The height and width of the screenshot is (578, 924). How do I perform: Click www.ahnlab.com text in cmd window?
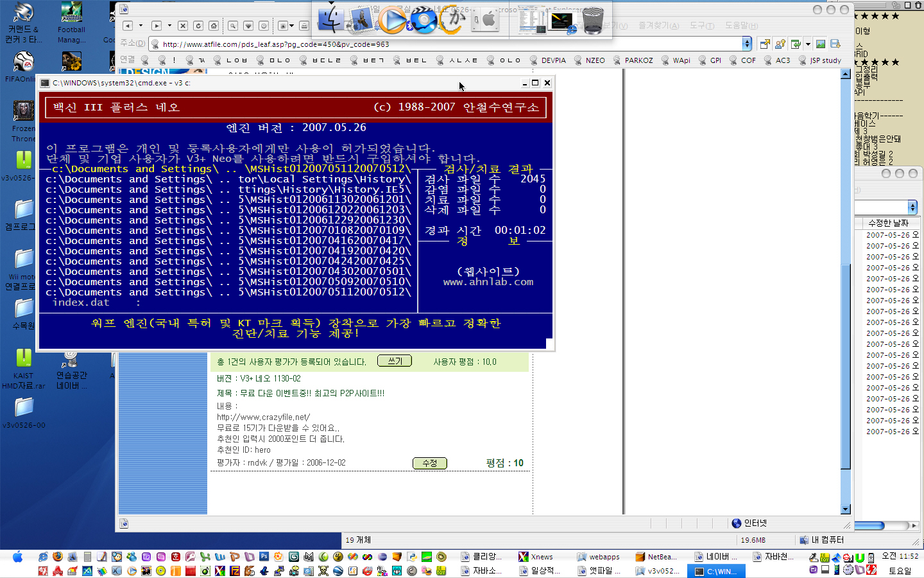(488, 282)
